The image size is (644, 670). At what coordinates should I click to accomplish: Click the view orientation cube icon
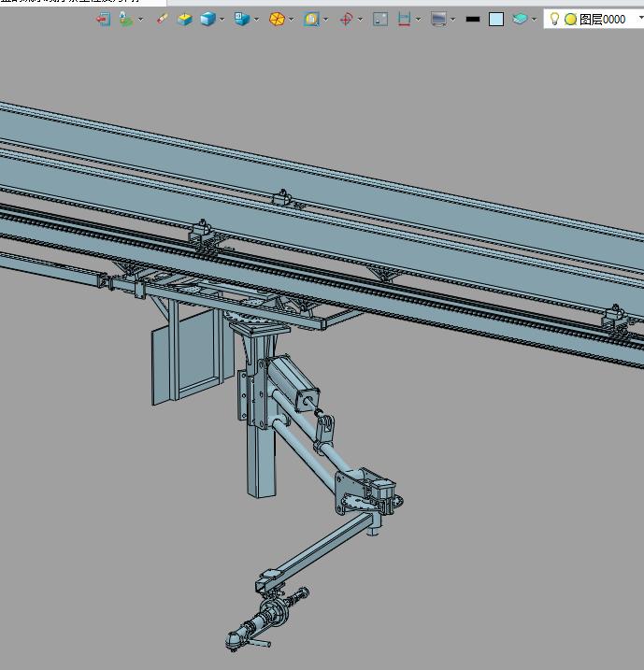(242, 20)
